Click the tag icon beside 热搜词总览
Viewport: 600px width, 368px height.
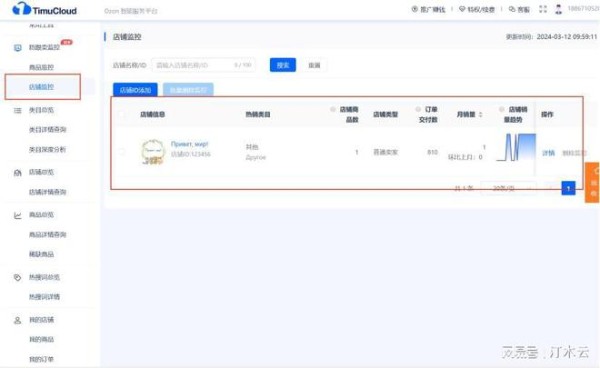[x=17, y=277]
